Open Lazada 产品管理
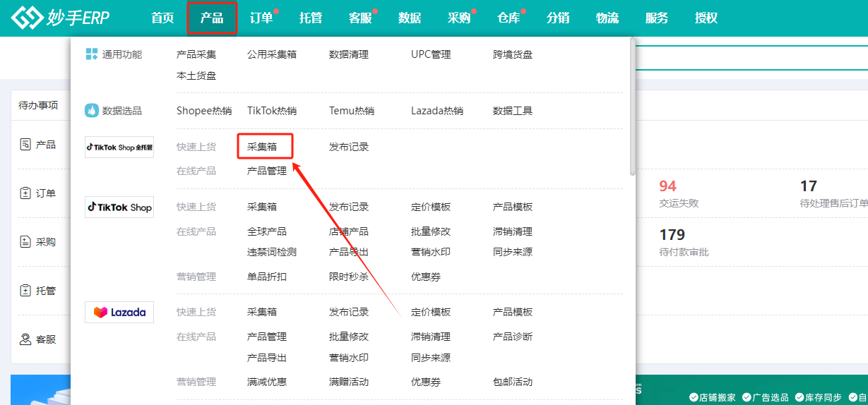The height and width of the screenshot is (405, 868). pyautogui.click(x=267, y=337)
